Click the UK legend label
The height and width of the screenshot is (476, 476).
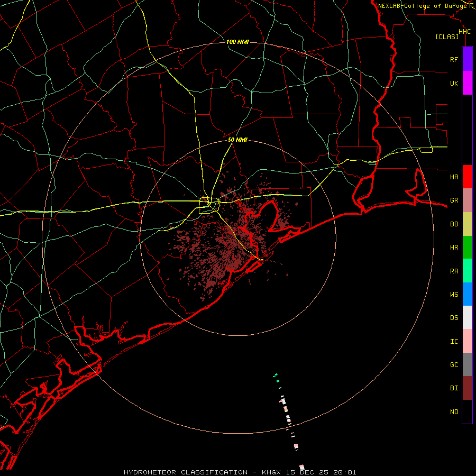pos(454,83)
